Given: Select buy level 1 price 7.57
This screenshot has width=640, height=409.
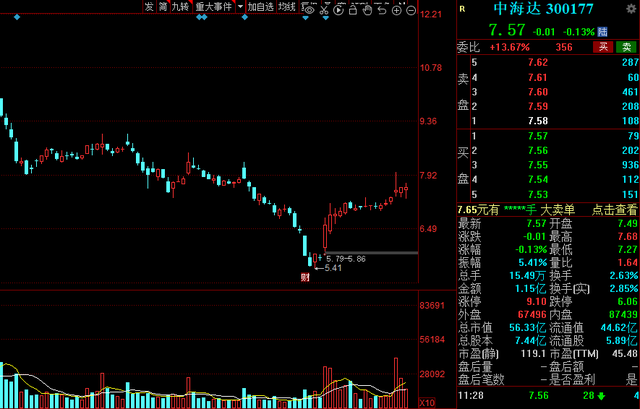Looking at the screenshot, I should tap(538, 136).
